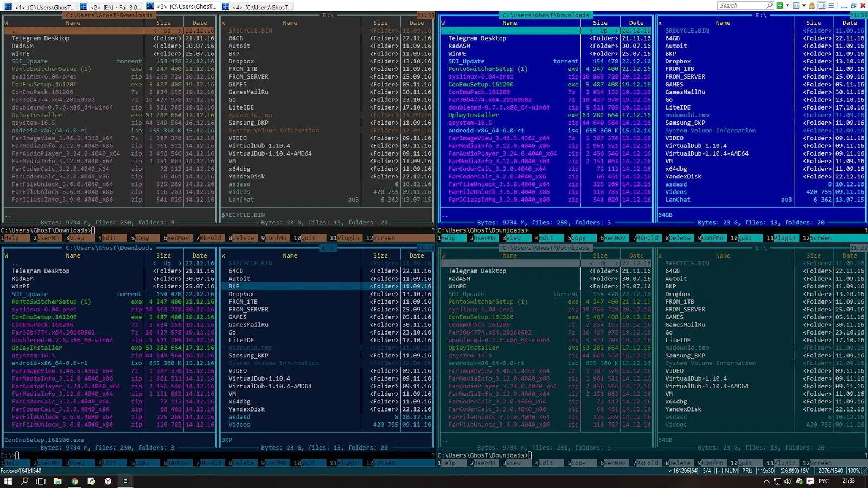Screen dimensions: 868x488
Task: Click the green New console plus icon
Action: coord(780,5)
